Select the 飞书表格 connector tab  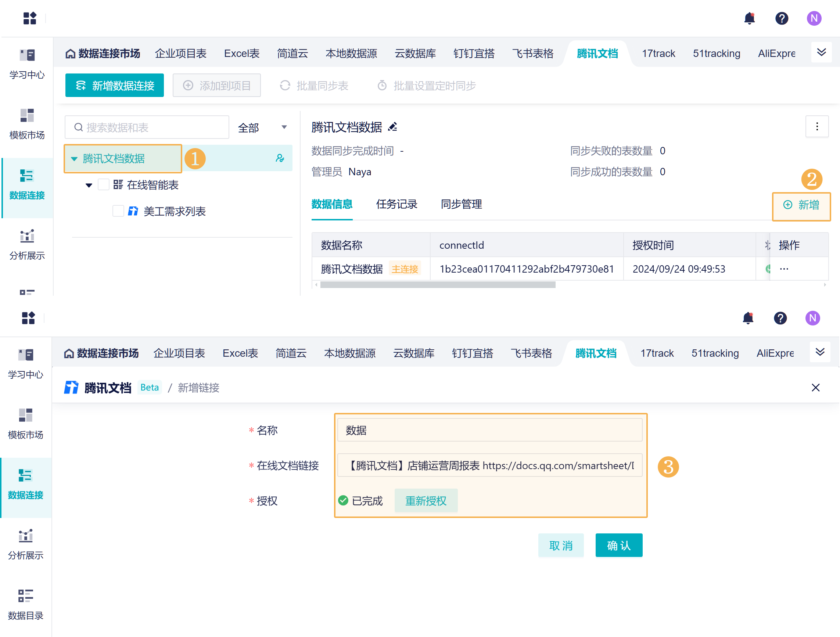(532, 54)
